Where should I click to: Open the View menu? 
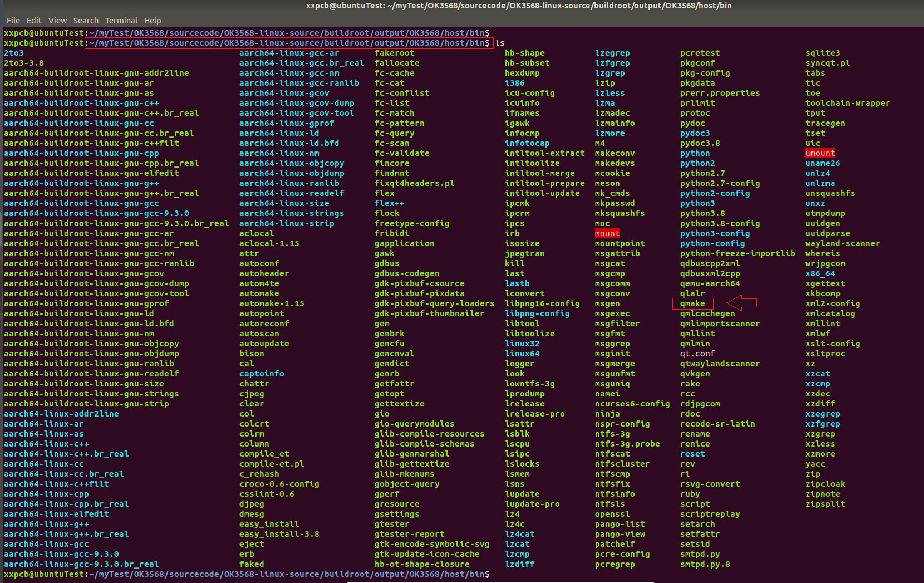(57, 21)
